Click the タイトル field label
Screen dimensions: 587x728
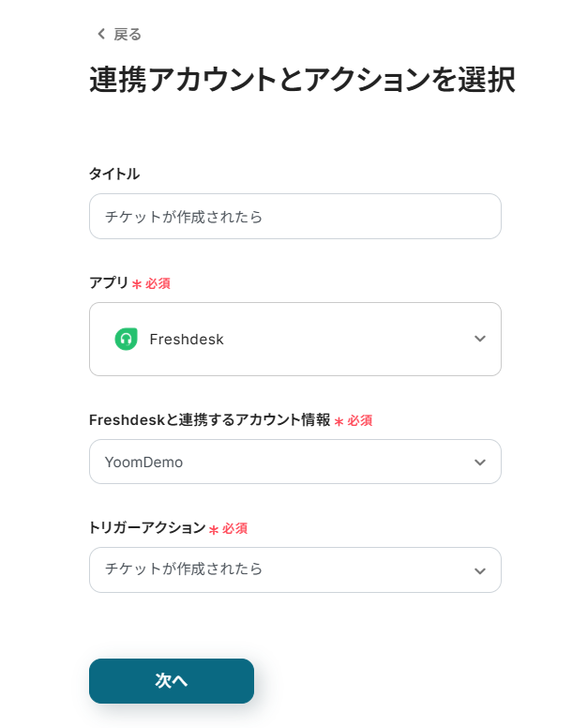[x=114, y=174]
